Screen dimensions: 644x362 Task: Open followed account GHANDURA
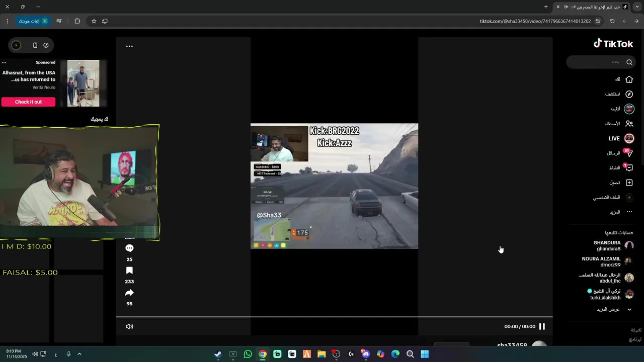coord(613,245)
